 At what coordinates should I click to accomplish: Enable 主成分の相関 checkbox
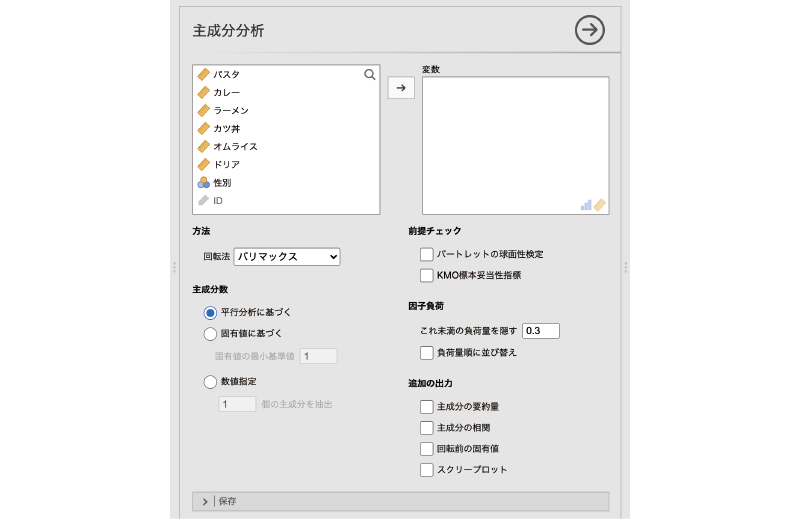(427, 428)
